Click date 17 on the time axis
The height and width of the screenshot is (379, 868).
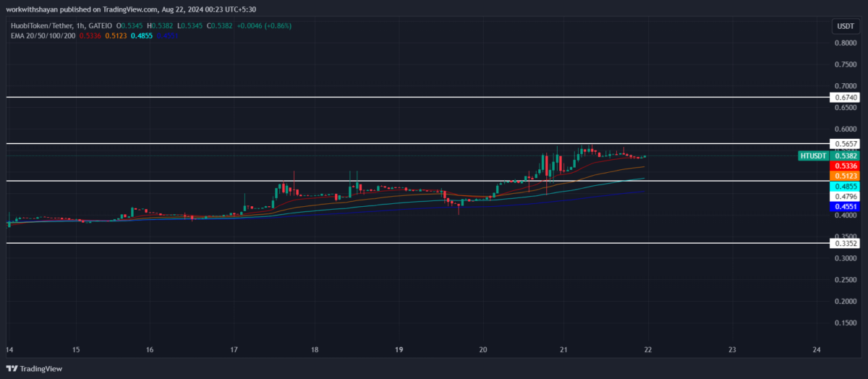click(234, 349)
